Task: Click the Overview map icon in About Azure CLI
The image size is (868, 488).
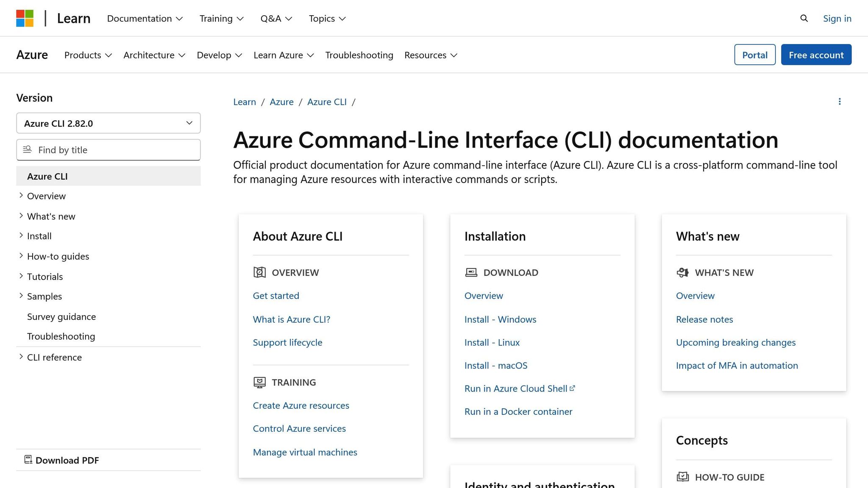Action: pos(259,272)
